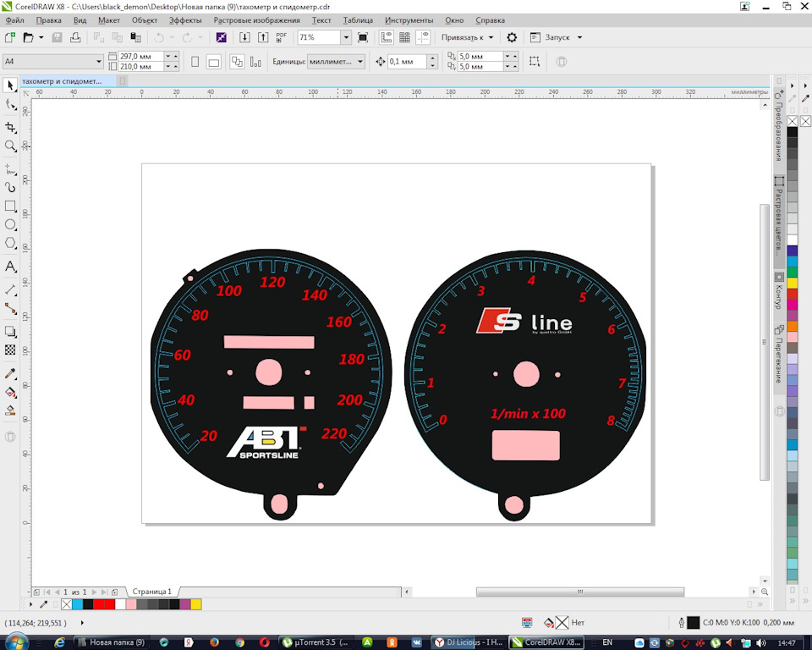Screen dimensions: 812x650
Task: Expand the document palette flyout arrow
Action: [31, 604]
